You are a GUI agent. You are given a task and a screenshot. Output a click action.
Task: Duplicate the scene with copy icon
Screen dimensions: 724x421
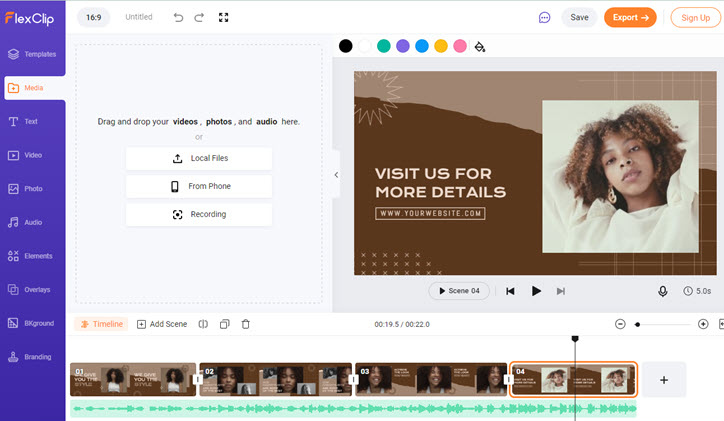tap(224, 324)
